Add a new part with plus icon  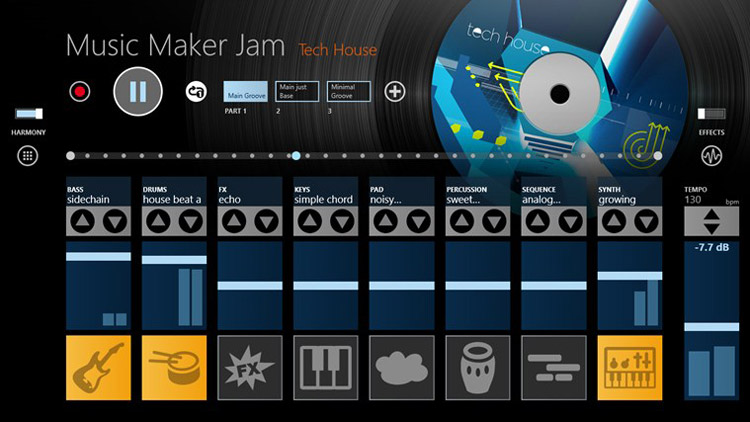click(395, 91)
